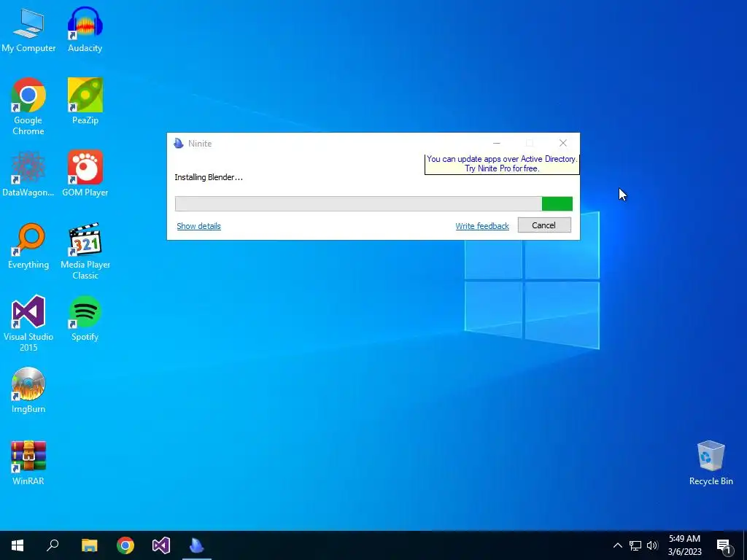Viewport: 747px width, 560px height.
Task: Select the DataWagon desktop shortcut
Action: pos(28,174)
